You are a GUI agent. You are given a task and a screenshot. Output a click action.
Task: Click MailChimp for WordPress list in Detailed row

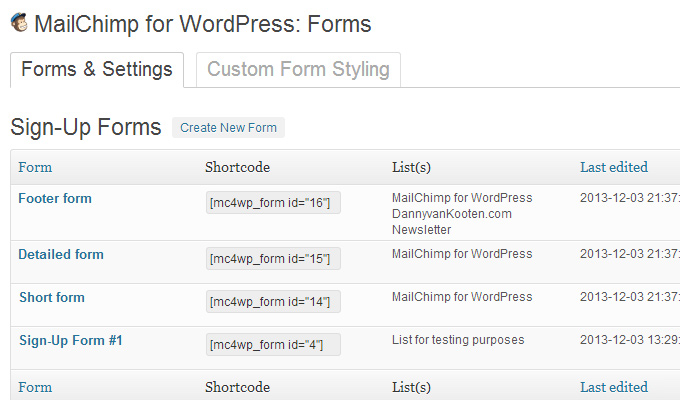point(462,254)
